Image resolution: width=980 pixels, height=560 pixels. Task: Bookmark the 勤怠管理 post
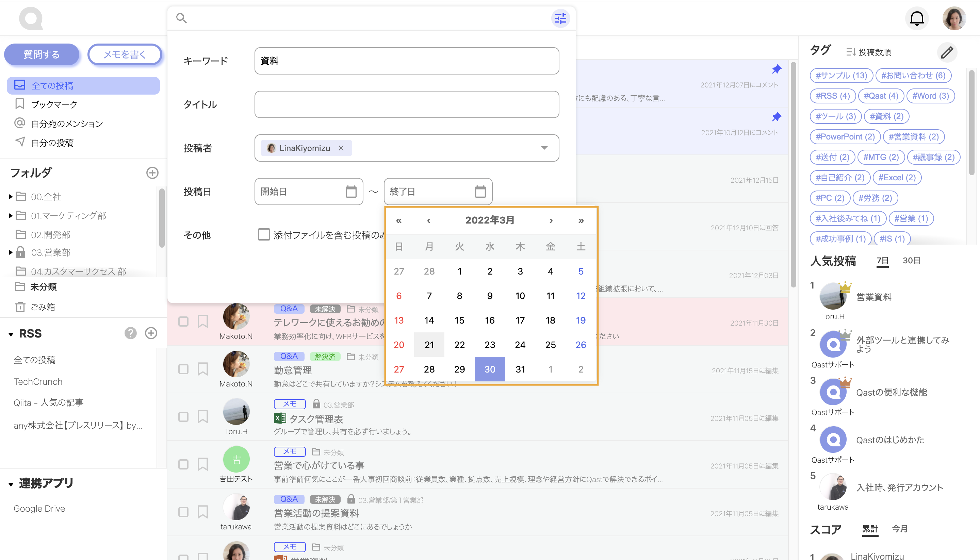[x=203, y=369]
